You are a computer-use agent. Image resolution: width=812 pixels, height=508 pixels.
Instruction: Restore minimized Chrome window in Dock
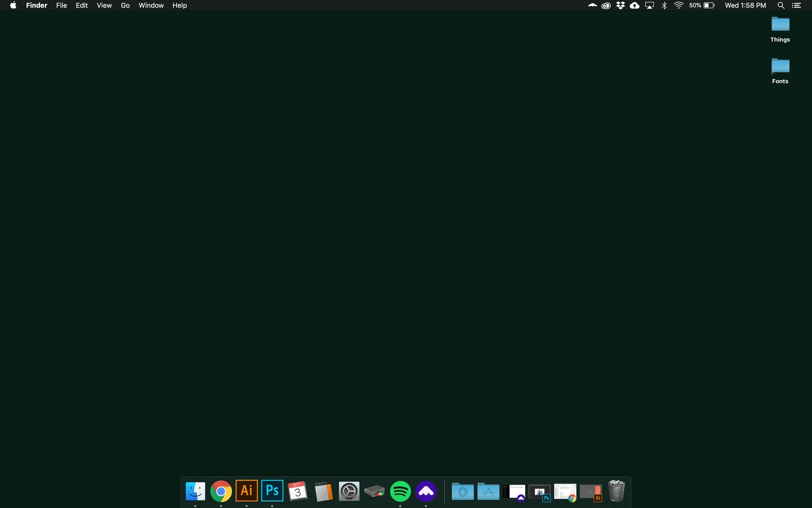point(565,492)
